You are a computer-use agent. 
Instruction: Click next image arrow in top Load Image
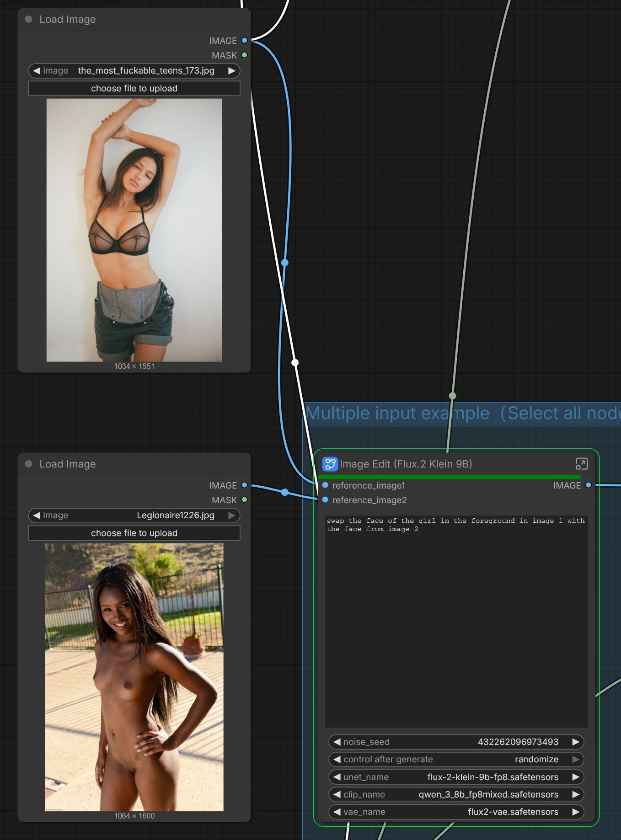231,71
